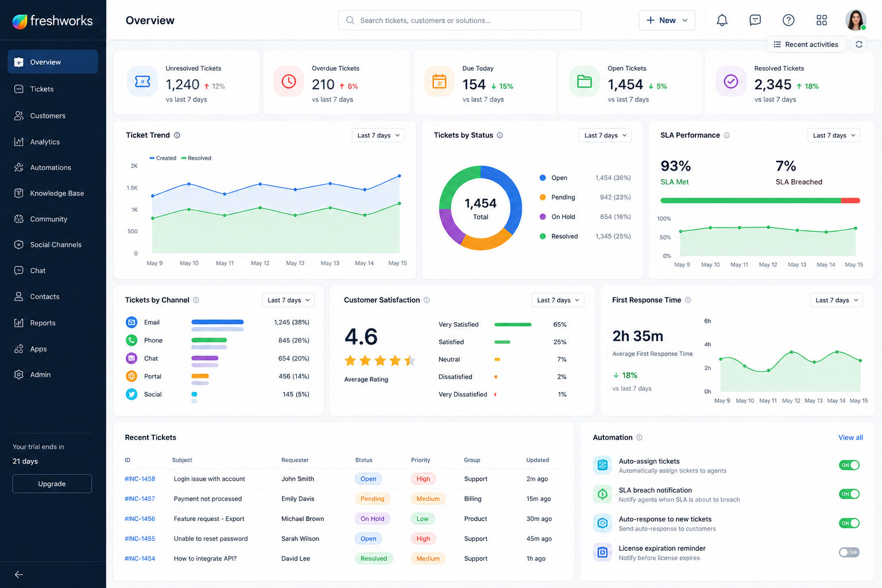This screenshot has width=882, height=588.
Task: Go to Tickets in the sidebar
Action: 53,89
